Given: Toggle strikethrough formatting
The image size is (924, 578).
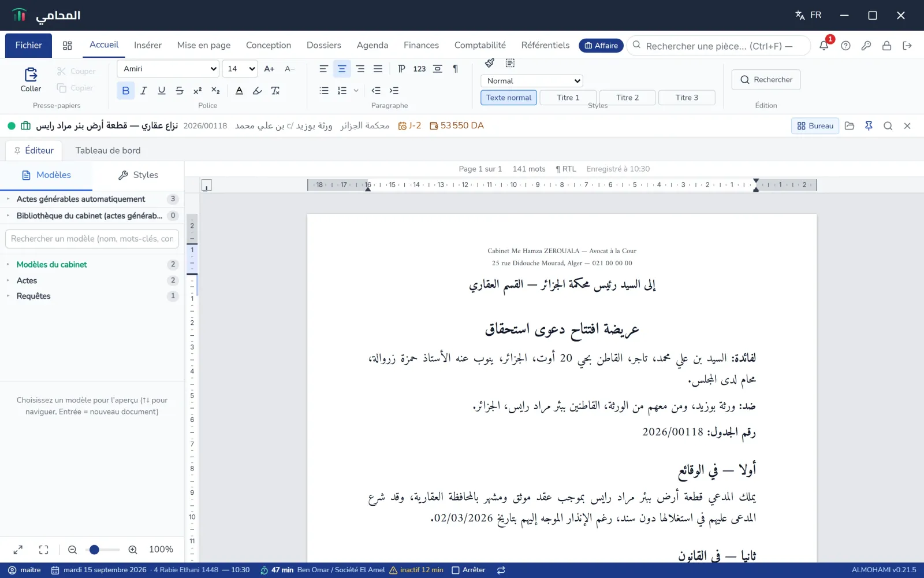Looking at the screenshot, I should point(180,91).
